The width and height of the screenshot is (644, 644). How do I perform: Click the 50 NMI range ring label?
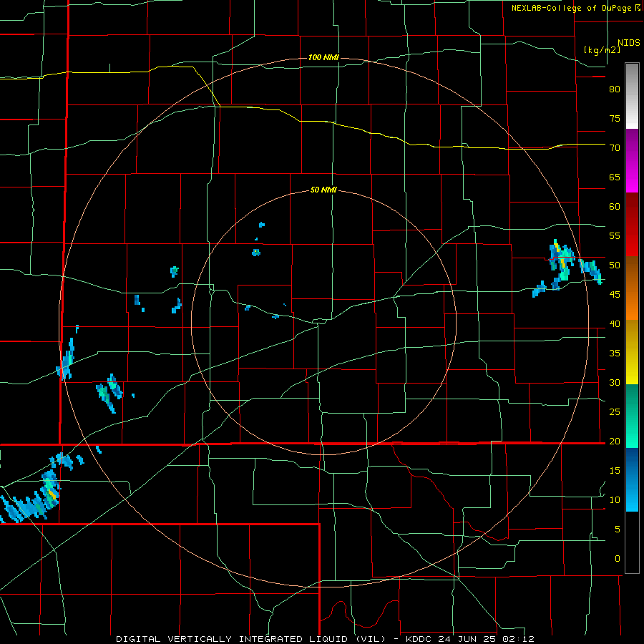(323, 190)
